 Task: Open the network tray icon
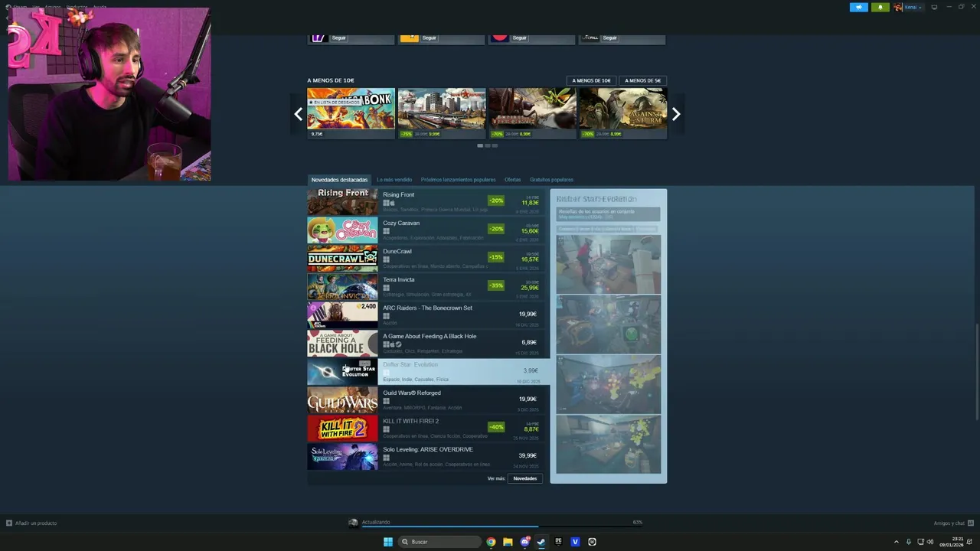[x=920, y=542]
